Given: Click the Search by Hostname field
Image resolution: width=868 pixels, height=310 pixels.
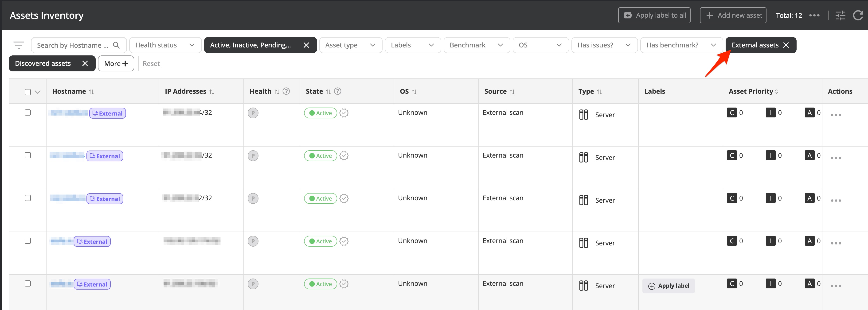Looking at the screenshot, I should pos(74,45).
